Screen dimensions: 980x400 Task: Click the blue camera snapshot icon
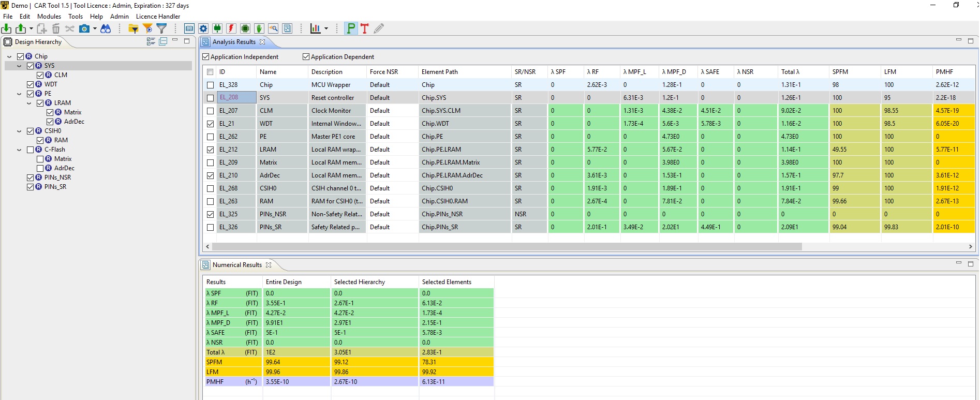pyautogui.click(x=84, y=29)
